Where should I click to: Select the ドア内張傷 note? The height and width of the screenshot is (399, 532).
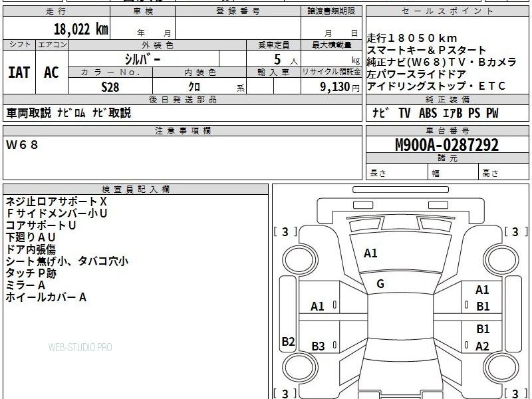tap(31, 249)
